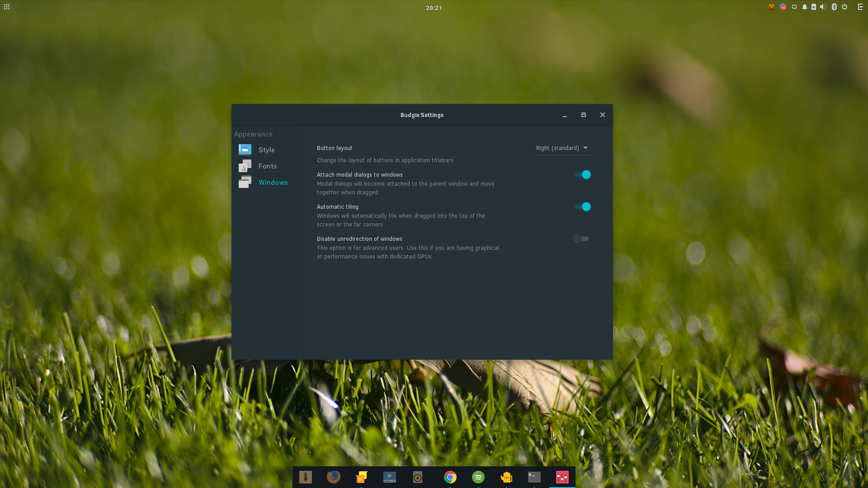Toggle Attach modal dialogs to windows
Screen dimensions: 868x488
pyautogui.click(x=583, y=175)
